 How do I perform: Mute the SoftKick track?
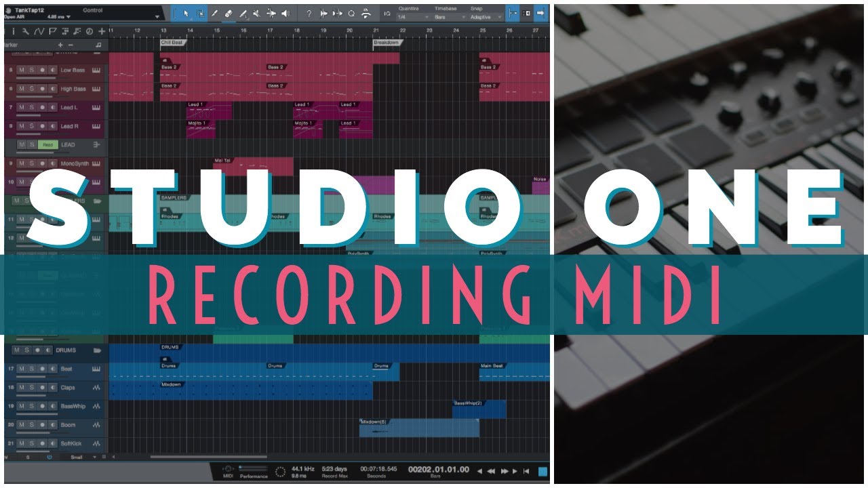[x=21, y=444]
